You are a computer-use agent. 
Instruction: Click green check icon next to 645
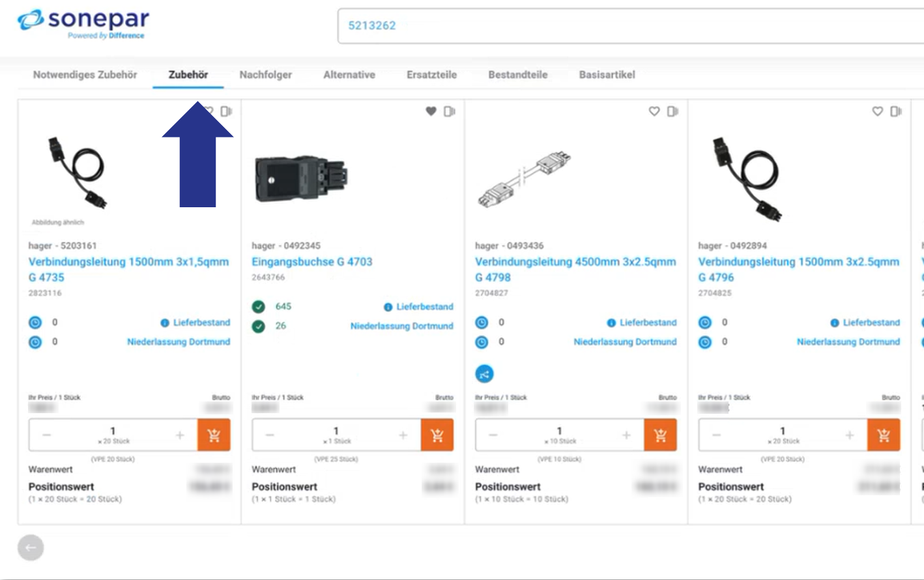click(259, 306)
